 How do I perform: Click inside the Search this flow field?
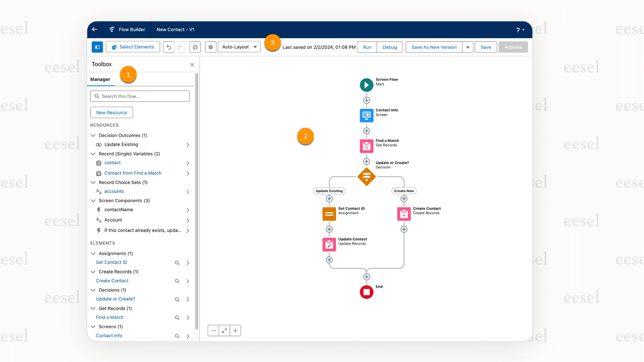[x=140, y=96]
